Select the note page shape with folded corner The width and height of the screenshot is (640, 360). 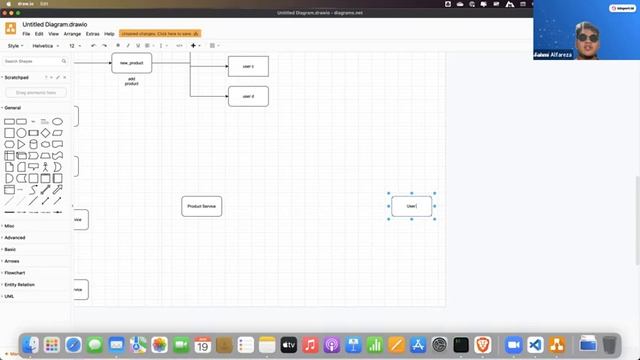point(9,167)
